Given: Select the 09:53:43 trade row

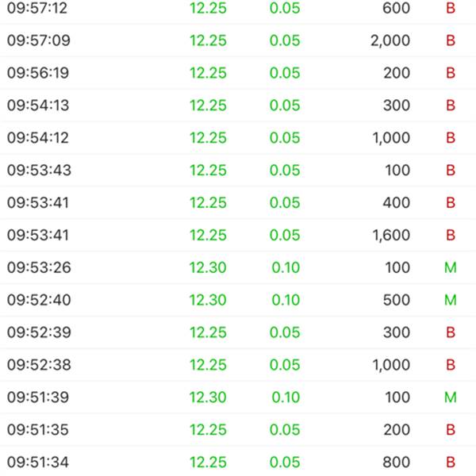Looking at the screenshot, I should click(x=238, y=171).
